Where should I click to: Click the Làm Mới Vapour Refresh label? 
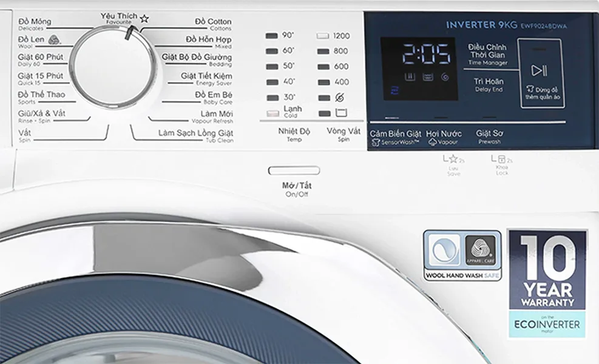212,117
